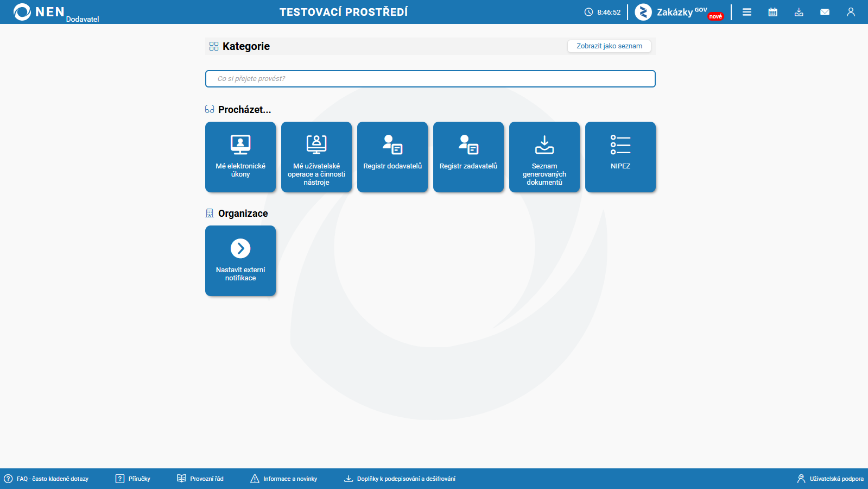
Task: Open the user profile icon
Action: (x=851, y=12)
